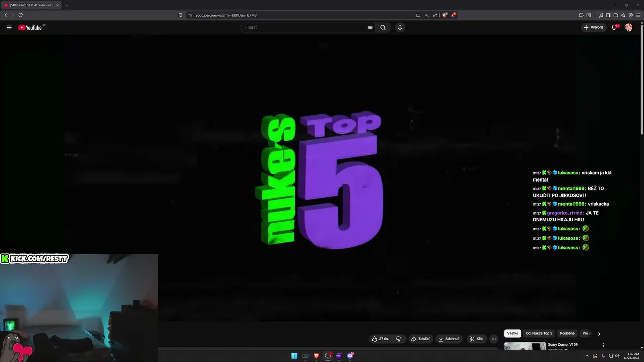Share the video via Zdieľať
The height and width of the screenshot is (362, 644).
[421, 339]
